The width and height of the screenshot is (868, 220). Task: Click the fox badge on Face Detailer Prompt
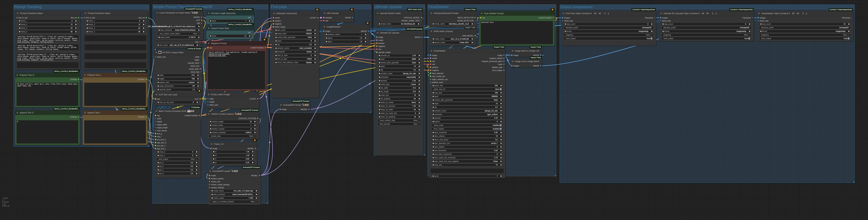coord(552,9)
